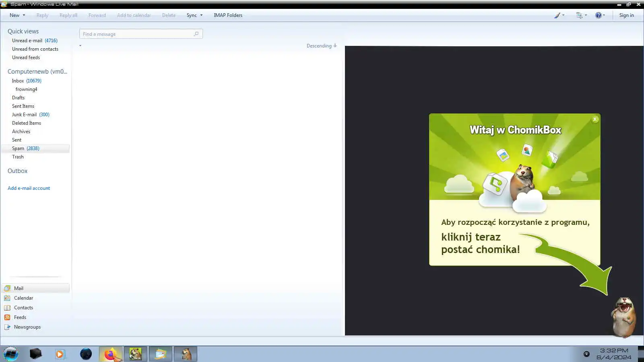The height and width of the screenshot is (362, 644).
Task: Select the frowning4 subfolder
Action: [x=26, y=89]
